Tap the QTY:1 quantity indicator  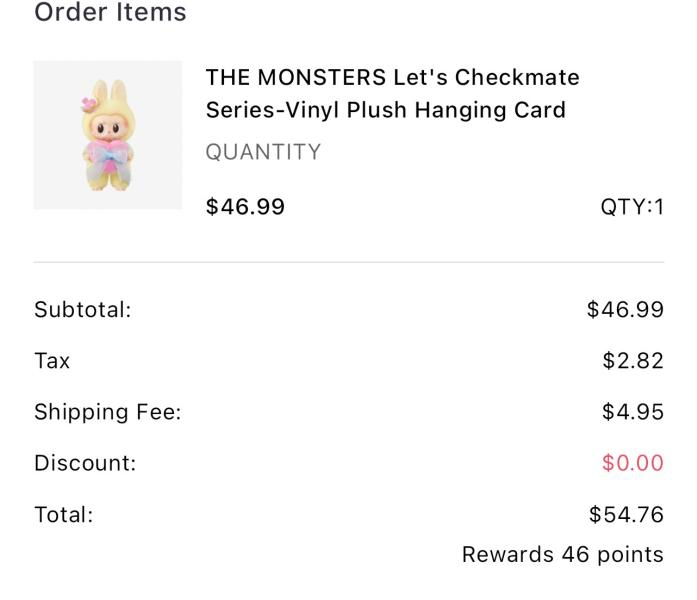click(632, 207)
